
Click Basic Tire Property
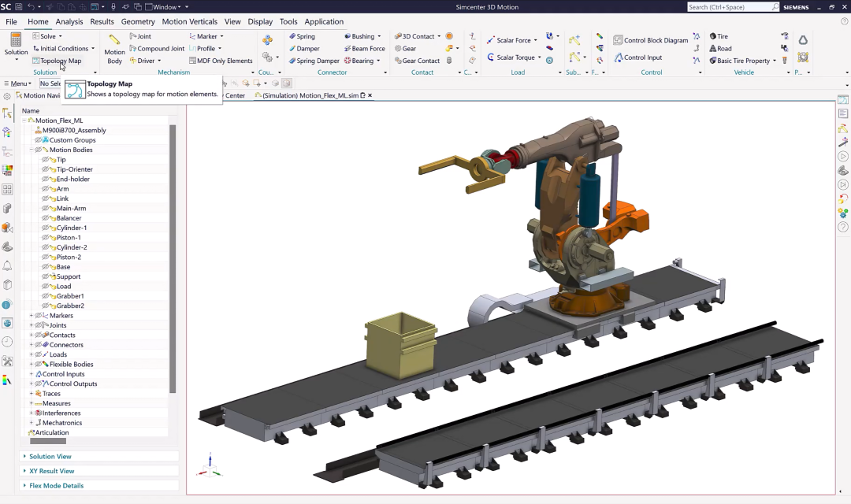[740, 61]
